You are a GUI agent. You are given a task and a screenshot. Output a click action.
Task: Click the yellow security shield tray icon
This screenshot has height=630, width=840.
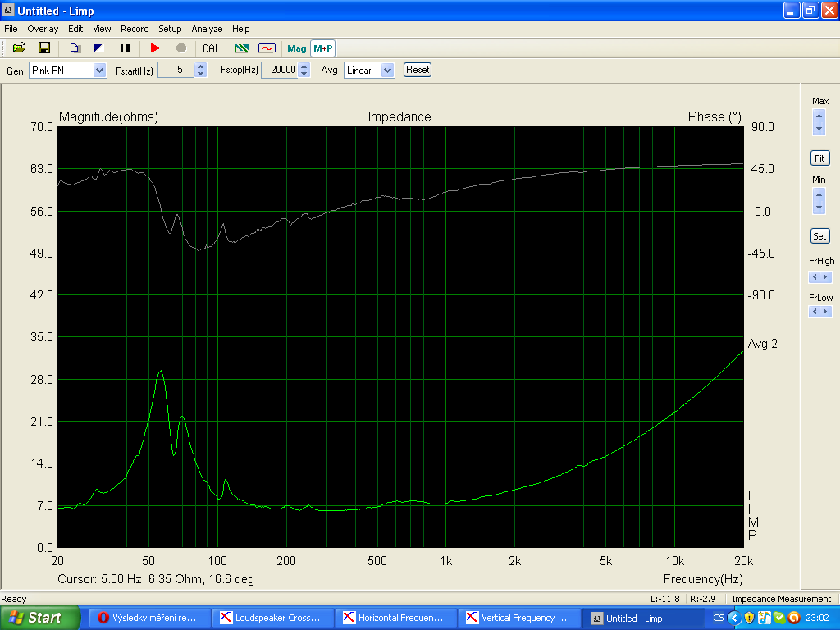point(750,619)
